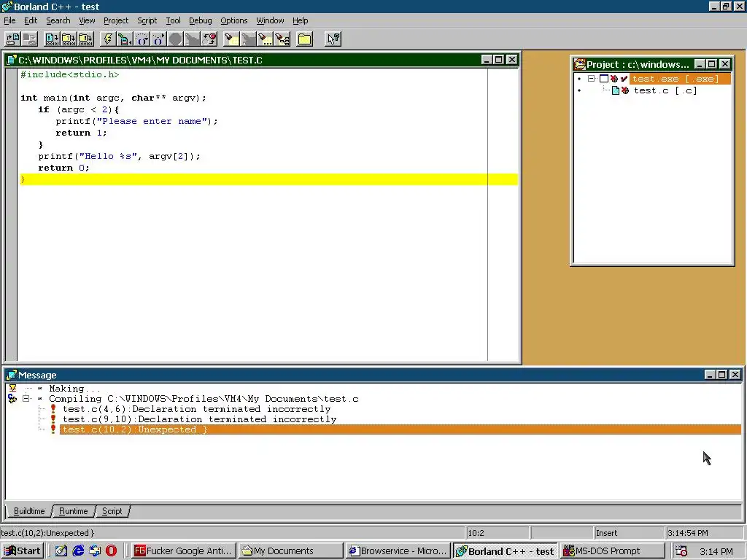Click the Trace Into icon with dotted arrow
Viewport: 747px width, 560px height.
point(158,39)
